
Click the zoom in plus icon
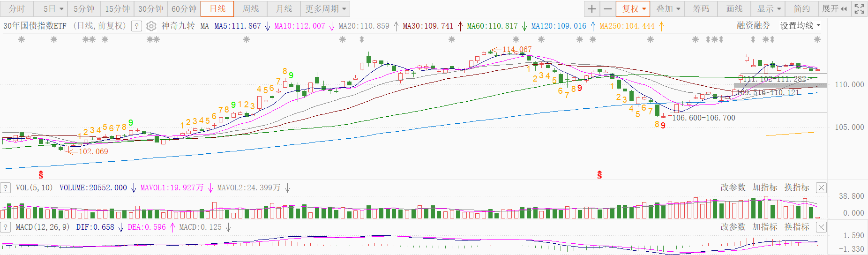tap(592, 9)
